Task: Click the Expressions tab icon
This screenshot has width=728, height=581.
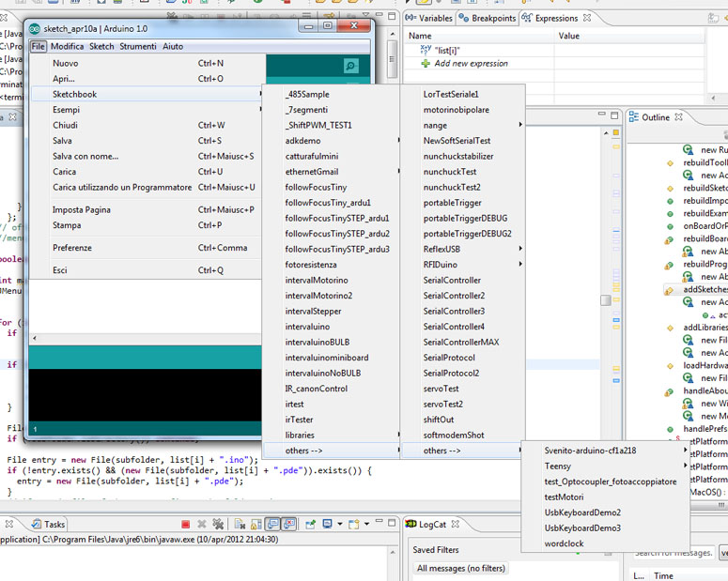Action: pyautogui.click(x=526, y=18)
